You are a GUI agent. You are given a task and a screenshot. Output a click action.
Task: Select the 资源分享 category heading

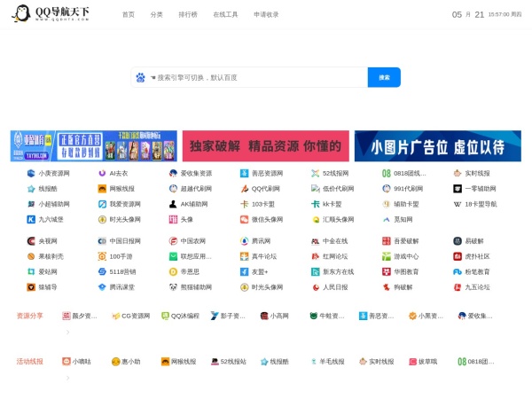(x=30, y=316)
